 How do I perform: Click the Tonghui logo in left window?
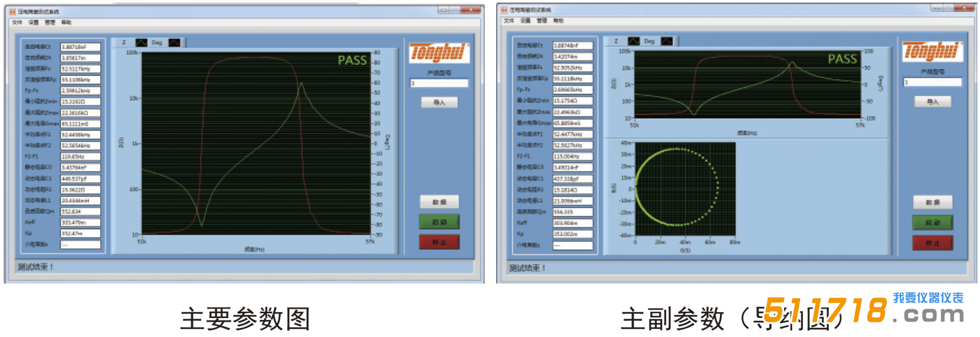pos(438,53)
